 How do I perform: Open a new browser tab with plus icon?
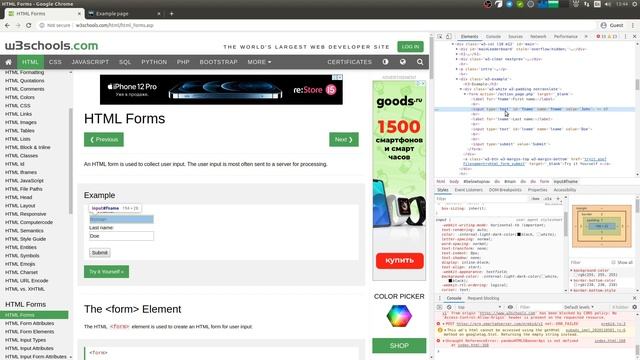(x=171, y=13)
